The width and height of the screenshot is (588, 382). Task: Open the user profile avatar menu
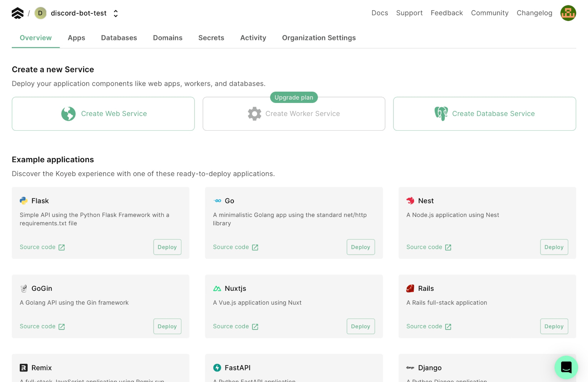click(x=568, y=13)
